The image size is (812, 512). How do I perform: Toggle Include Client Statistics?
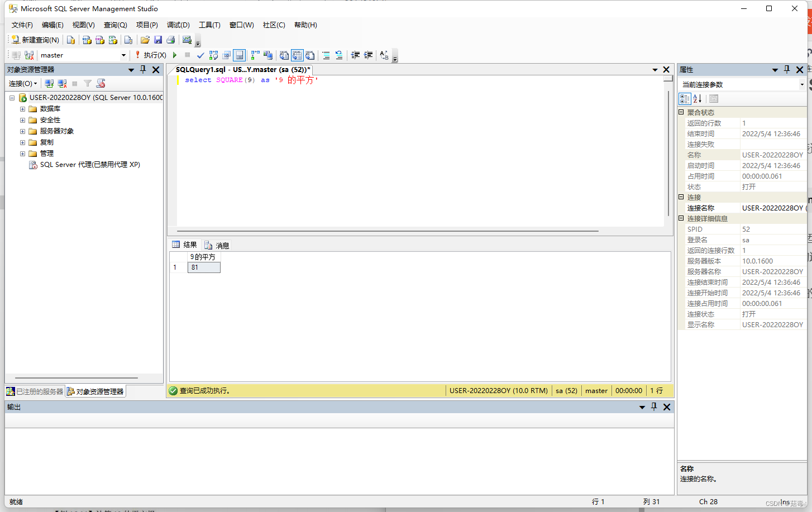tap(268, 55)
